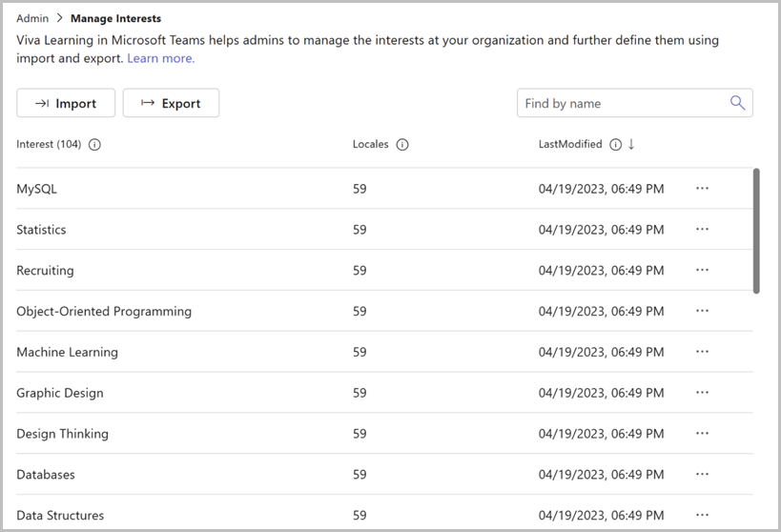This screenshot has width=781, height=532.
Task: Show info tooltip for LastModified column
Action: [x=616, y=145]
